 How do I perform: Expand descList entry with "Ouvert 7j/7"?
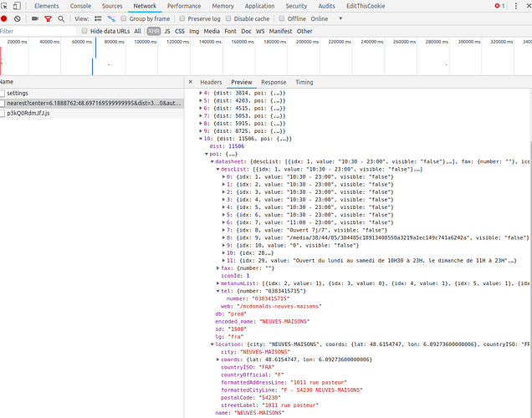coord(223,230)
